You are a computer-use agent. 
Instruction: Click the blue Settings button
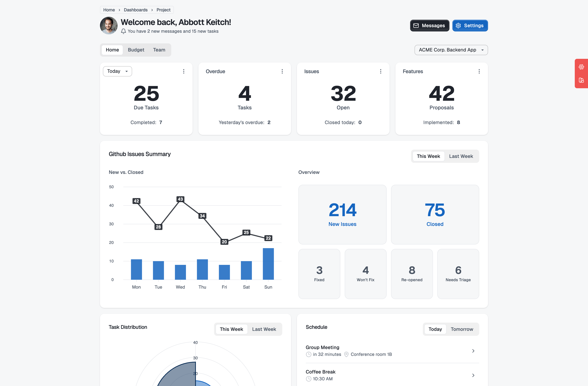pos(470,26)
